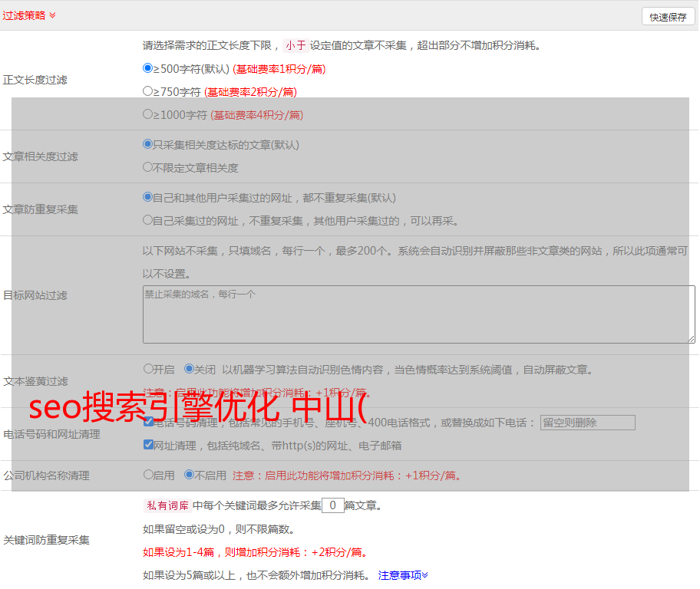The image size is (700, 589).
Task: Click the 正文长度过滤 label
Action: click(35, 80)
